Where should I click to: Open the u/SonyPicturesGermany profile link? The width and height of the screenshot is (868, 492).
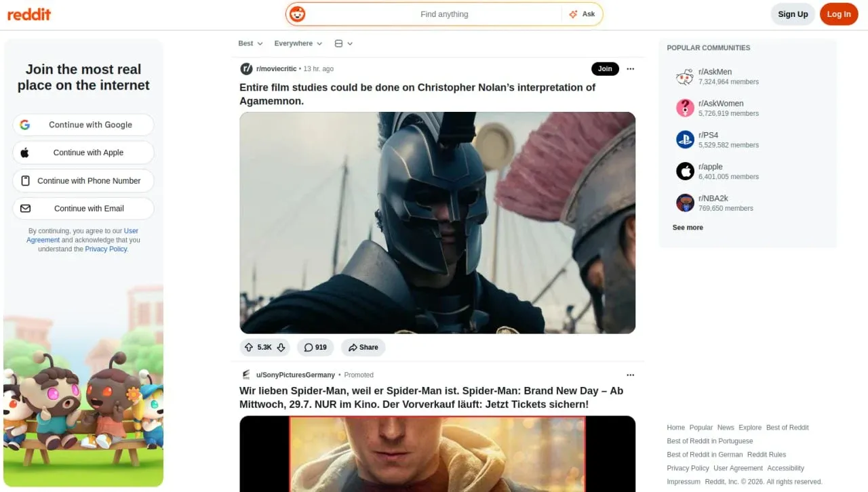click(295, 375)
